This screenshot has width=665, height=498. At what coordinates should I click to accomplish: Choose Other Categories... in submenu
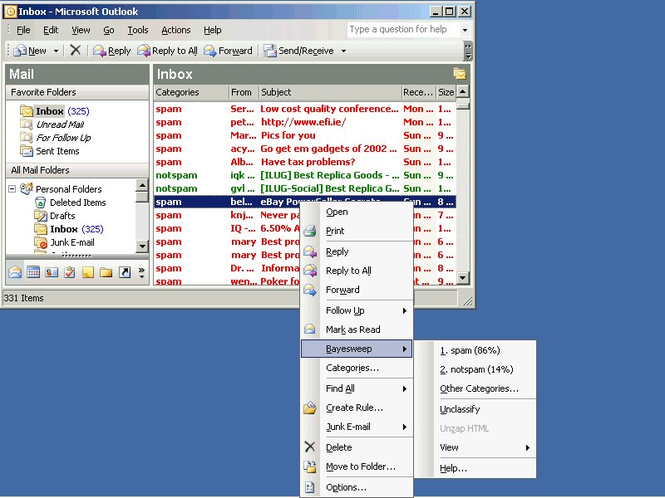[x=475, y=389]
